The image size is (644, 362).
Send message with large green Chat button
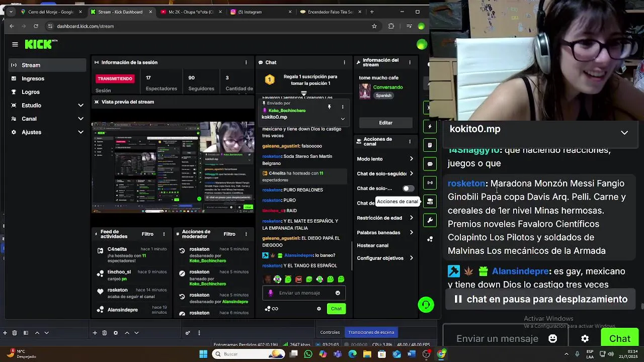pyautogui.click(x=620, y=338)
